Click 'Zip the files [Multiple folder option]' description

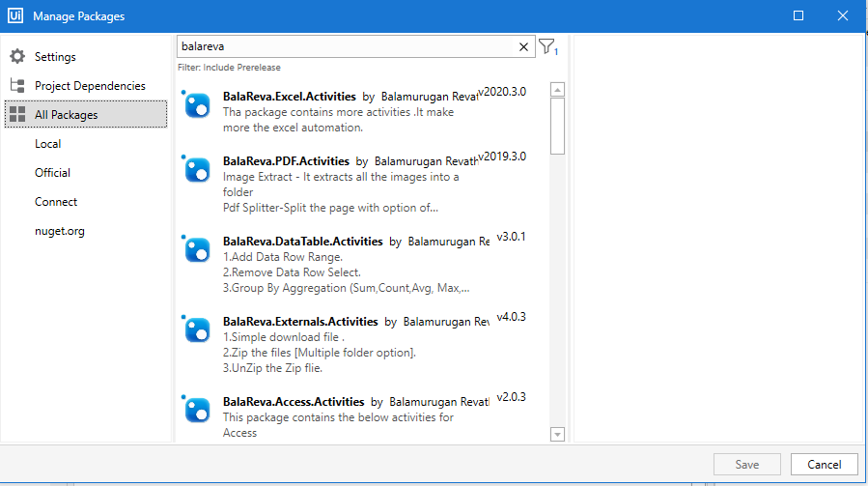(320, 353)
